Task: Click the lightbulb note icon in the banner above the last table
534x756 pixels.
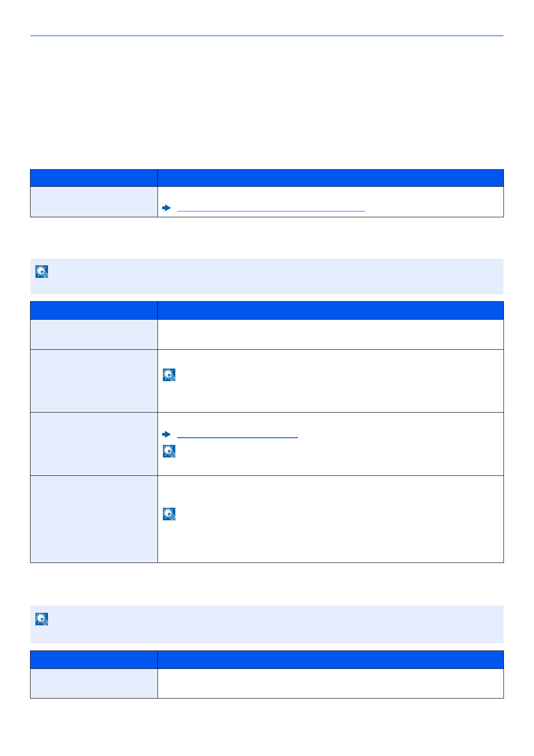Action: click(x=42, y=619)
